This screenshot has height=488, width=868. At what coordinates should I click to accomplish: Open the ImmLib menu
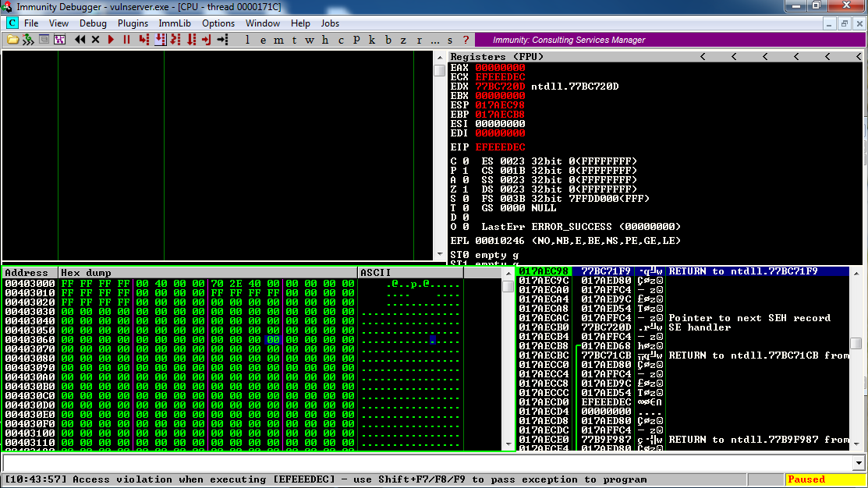(x=174, y=23)
